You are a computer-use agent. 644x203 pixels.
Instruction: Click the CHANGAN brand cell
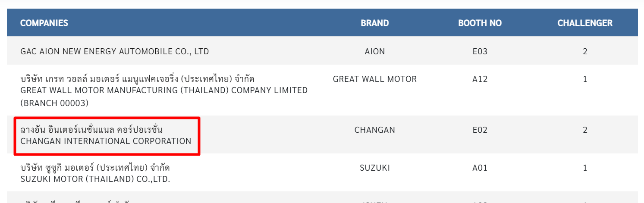pyautogui.click(x=375, y=130)
